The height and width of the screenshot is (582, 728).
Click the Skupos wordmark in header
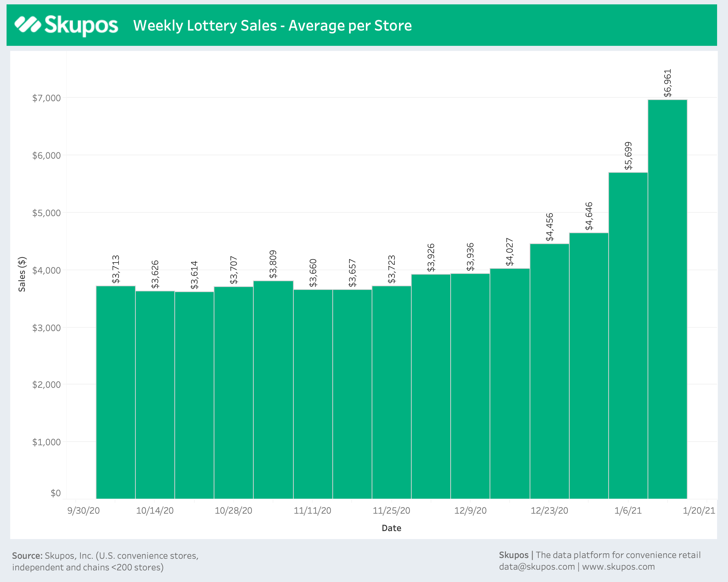pos(81,25)
